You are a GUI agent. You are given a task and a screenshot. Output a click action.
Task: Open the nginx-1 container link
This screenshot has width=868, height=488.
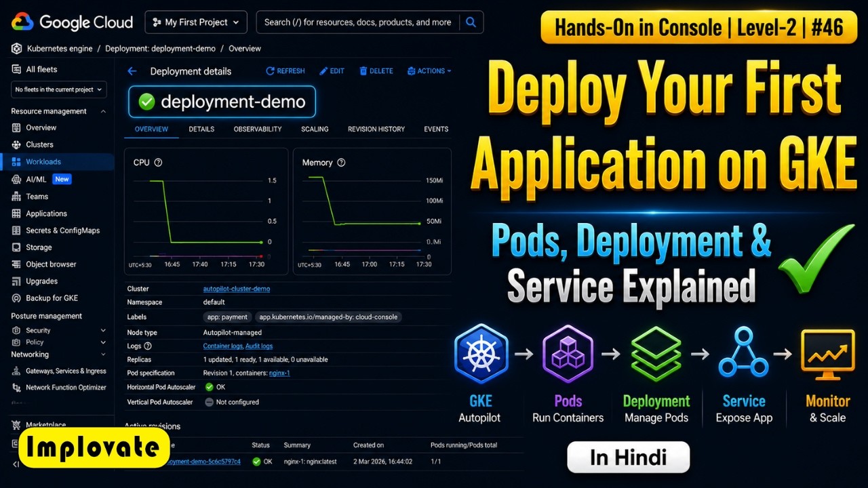click(279, 373)
